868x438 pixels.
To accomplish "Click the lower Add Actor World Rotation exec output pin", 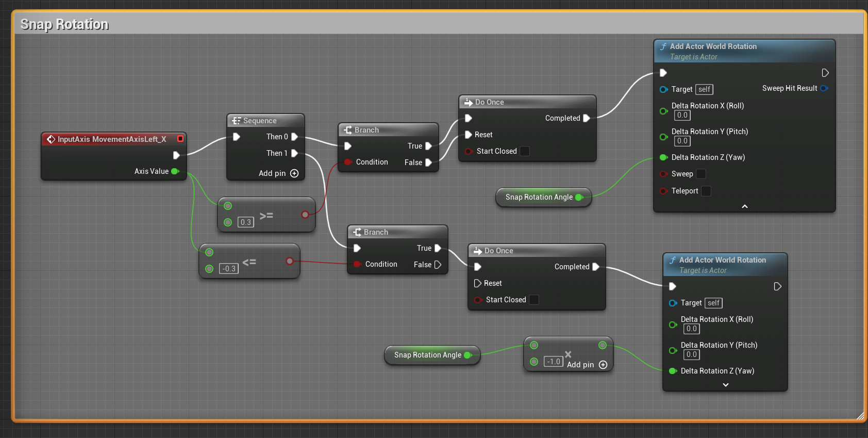I will point(778,286).
